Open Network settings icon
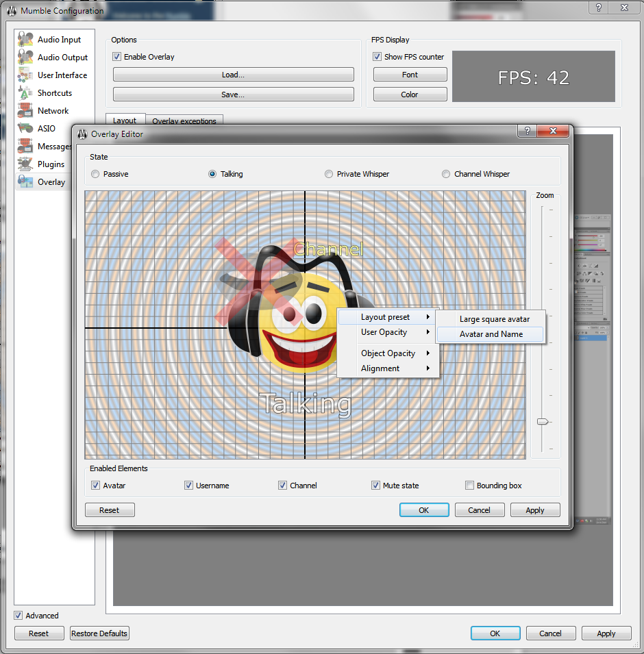 pyautogui.click(x=25, y=110)
